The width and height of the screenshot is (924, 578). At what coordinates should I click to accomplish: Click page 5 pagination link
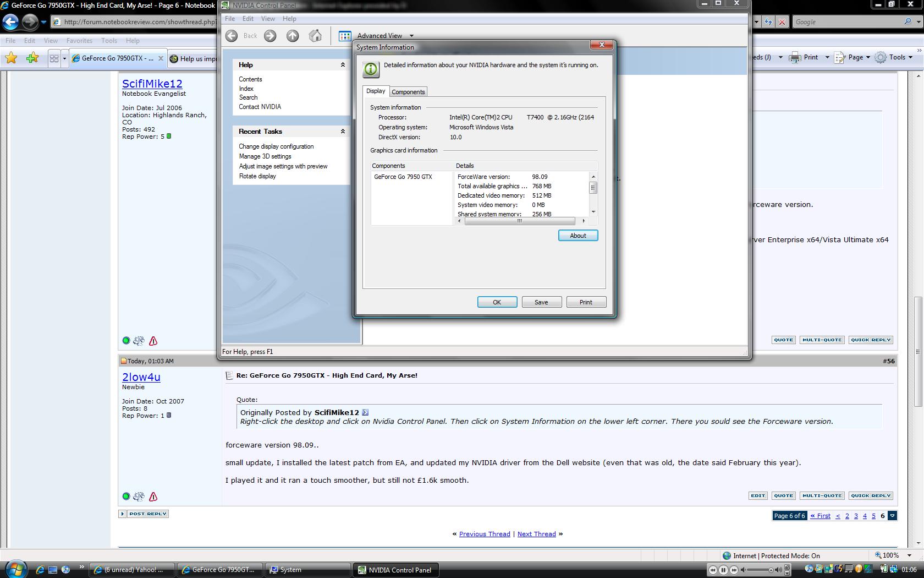873,516
